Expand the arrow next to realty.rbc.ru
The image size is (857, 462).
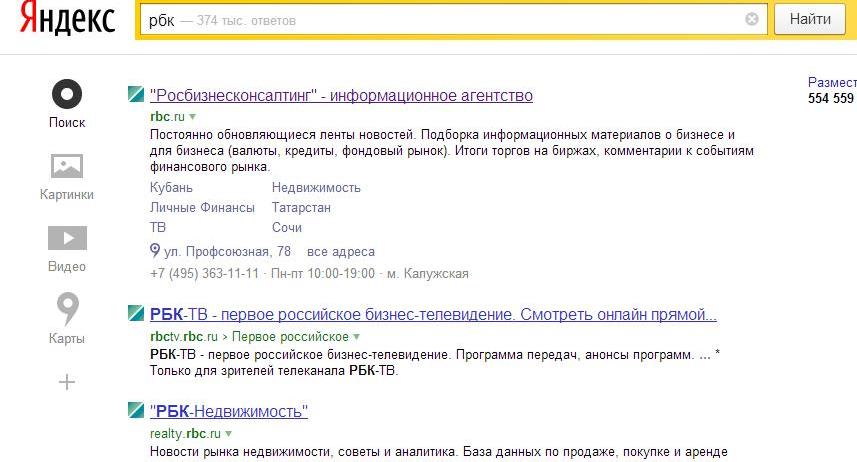(228, 434)
